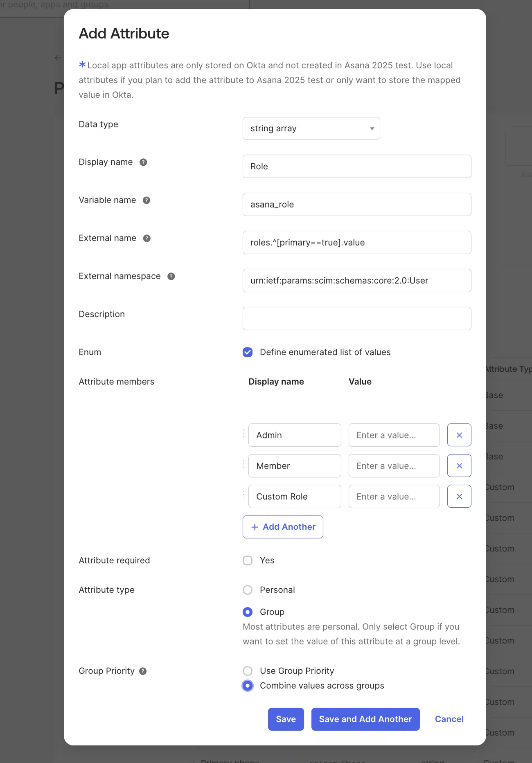Remove the Member attribute member row
The width and height of the screenshot is (532, 763).
[459, 466]
